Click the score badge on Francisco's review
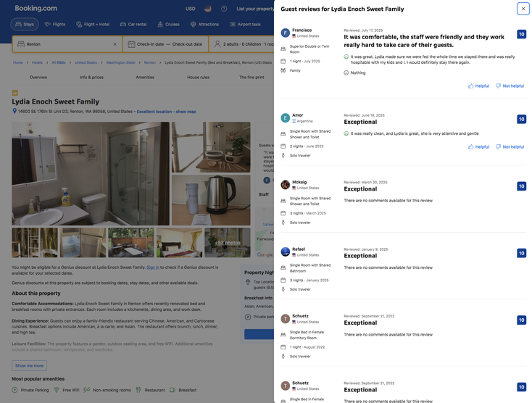 (521, 34)
